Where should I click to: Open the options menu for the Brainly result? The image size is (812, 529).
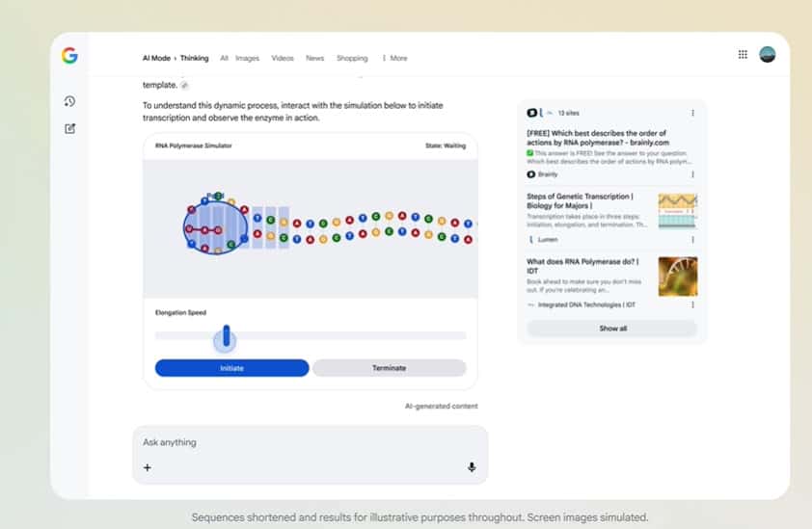click(x=692, y=174)
